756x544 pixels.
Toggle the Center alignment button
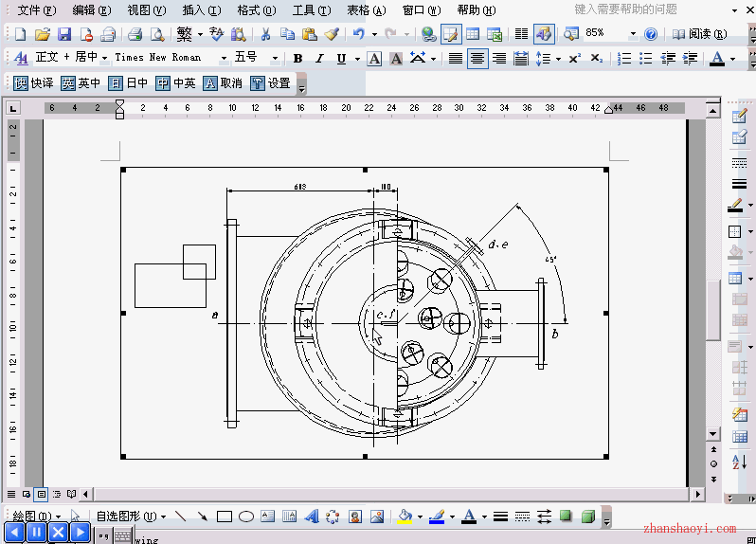click(477, 59)
